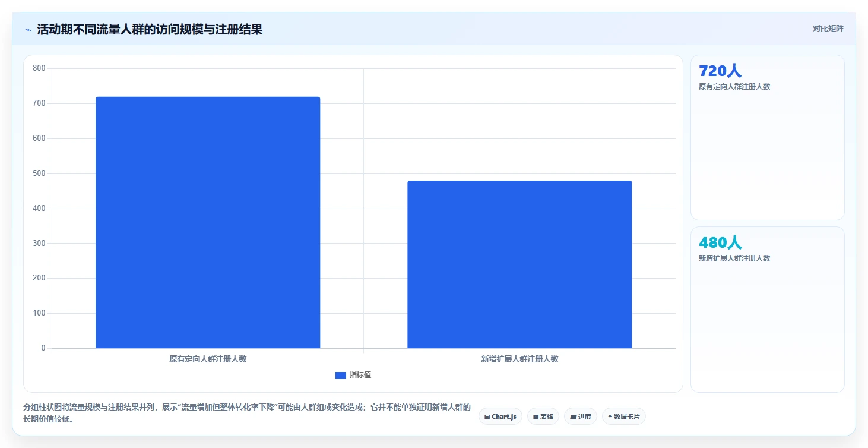Click the y-axis tick label 700

coord(39,103)
